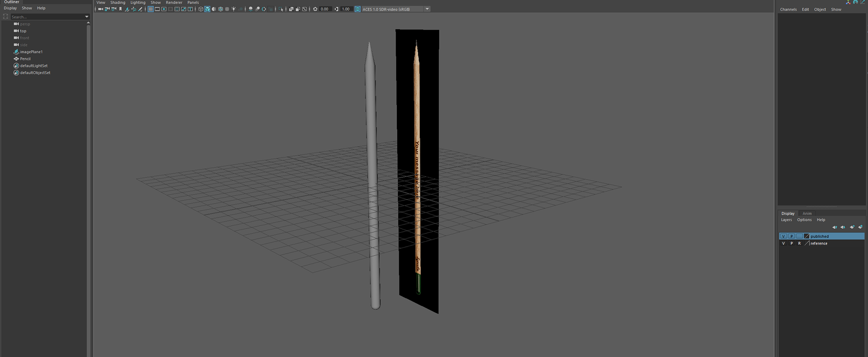Image resolution: width=868 pixels, height=357 pixels.
Task: Select defaultObjectSet in the Outliner
Action: coord(35,73)
